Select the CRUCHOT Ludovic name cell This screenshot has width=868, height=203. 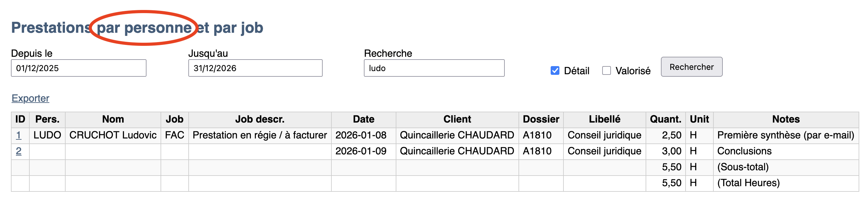(x=113, y=135)
